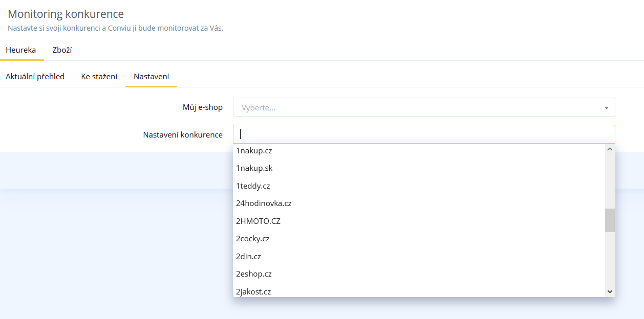Click the dropdown list scrollbar thumb

point(610,220)
